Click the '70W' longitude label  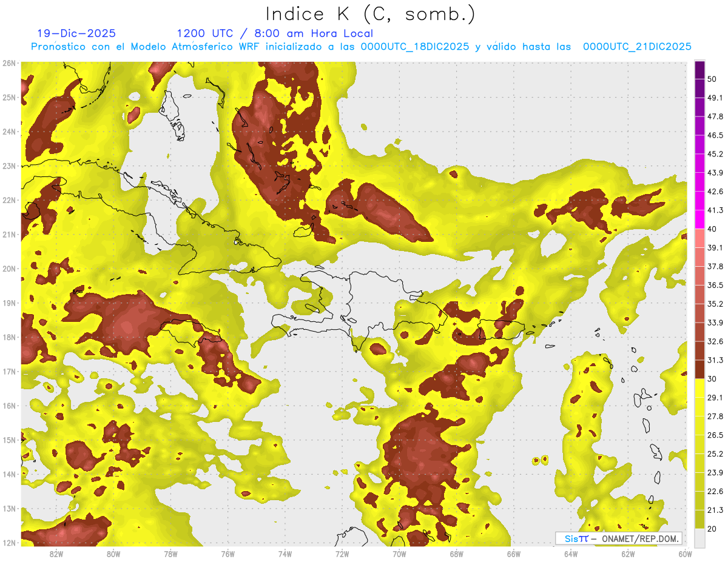(x=399, y=554)
